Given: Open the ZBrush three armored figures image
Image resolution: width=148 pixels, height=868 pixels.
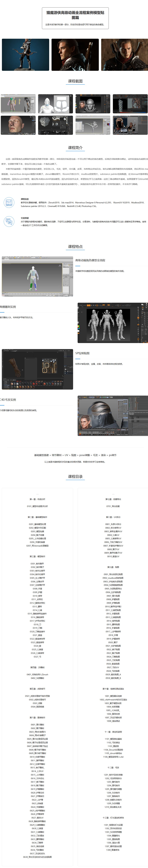Looking at the screenshot, I should pyautogui.click(x=113, y=323).
